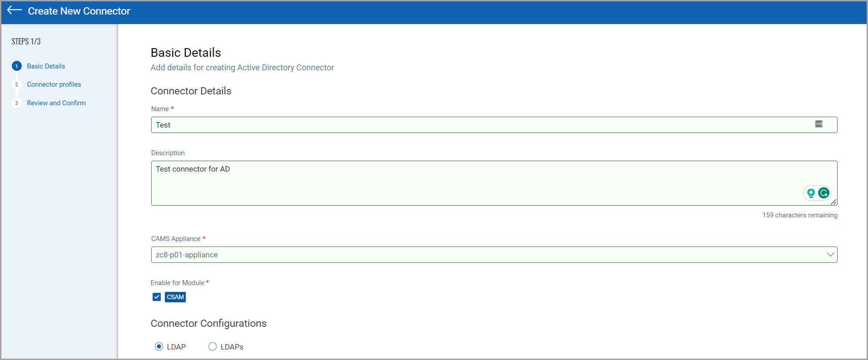Click step 1 circle indicator
The width and height of the screenshot is (868, 360).
[17, 66]
